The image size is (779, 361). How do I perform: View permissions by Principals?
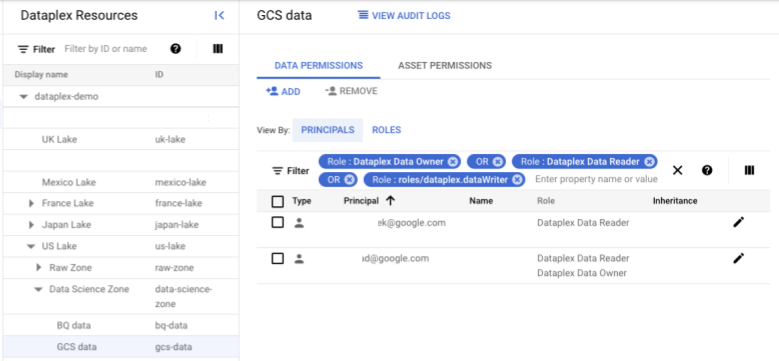327,130
